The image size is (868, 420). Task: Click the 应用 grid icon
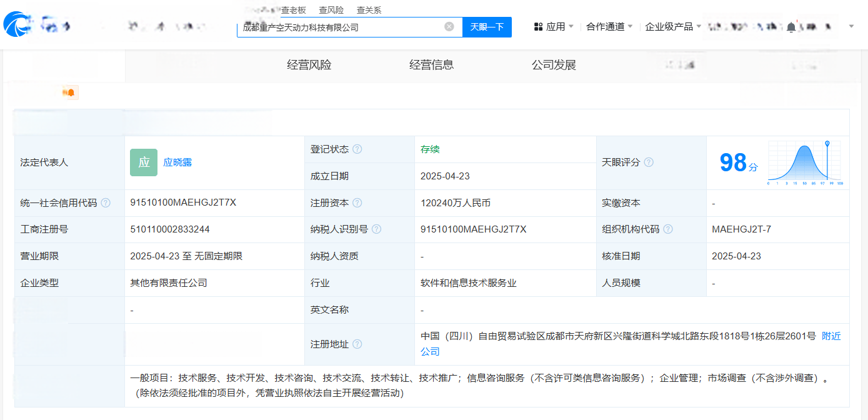(538, 27)
